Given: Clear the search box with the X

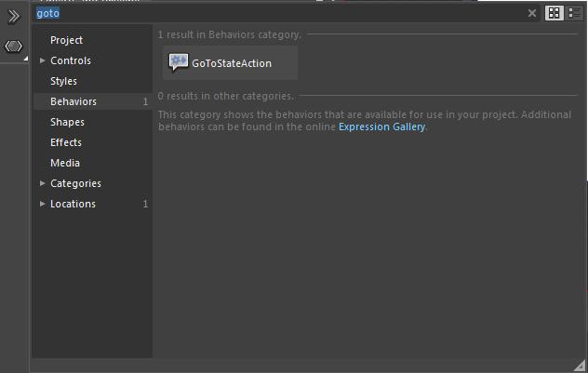Looking at the screenshot, I should (x=532, y=13).
